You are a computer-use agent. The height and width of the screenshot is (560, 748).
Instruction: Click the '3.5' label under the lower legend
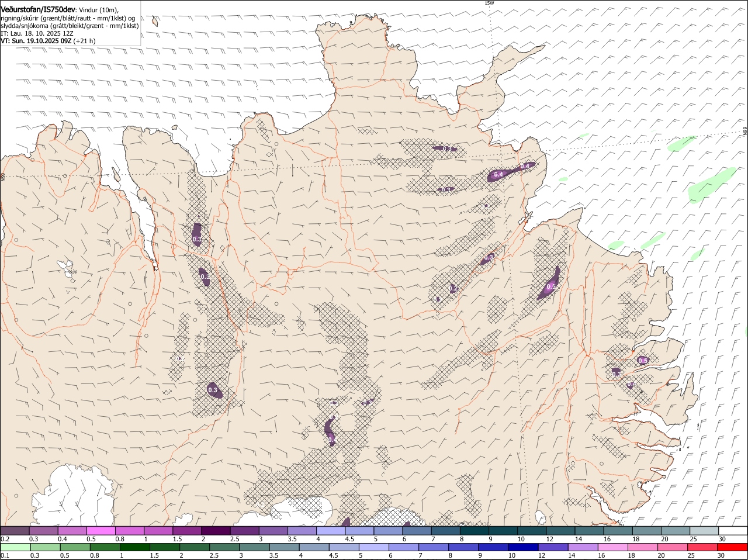coord(274,555)
